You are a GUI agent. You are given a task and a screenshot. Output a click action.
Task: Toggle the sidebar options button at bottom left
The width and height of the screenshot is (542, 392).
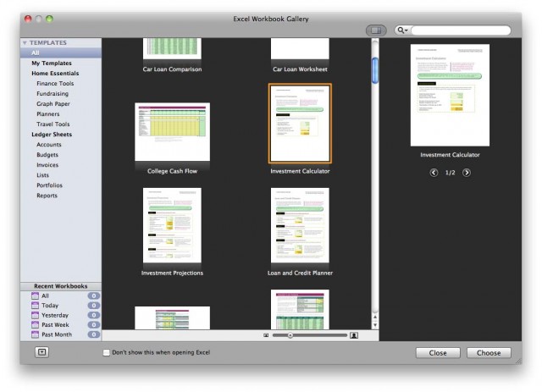[x=41, y=352]
